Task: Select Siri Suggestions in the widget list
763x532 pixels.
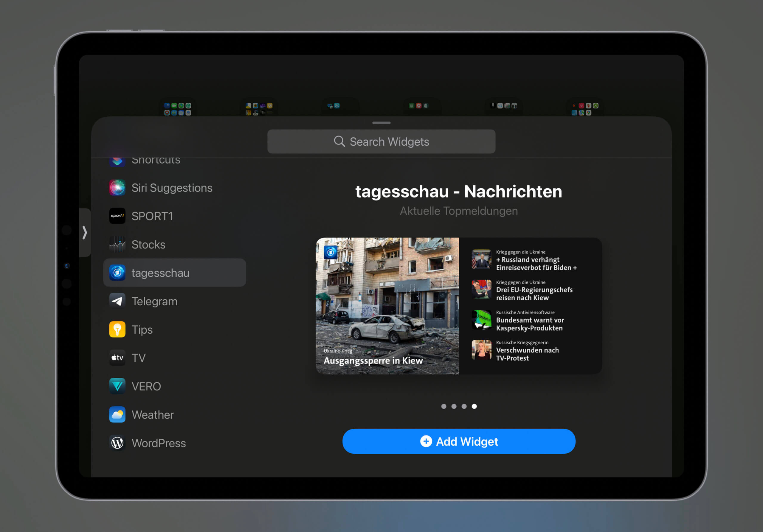Action: tap(174, 188)
